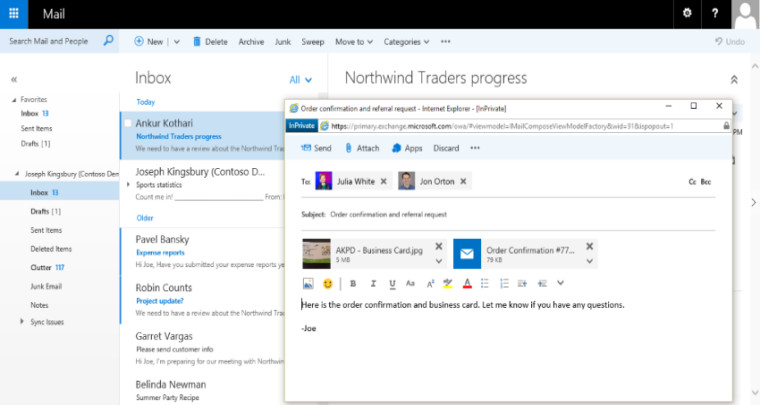
Task: Insert a picture inline
Action: pyautogui.click(x=308, y=283)
